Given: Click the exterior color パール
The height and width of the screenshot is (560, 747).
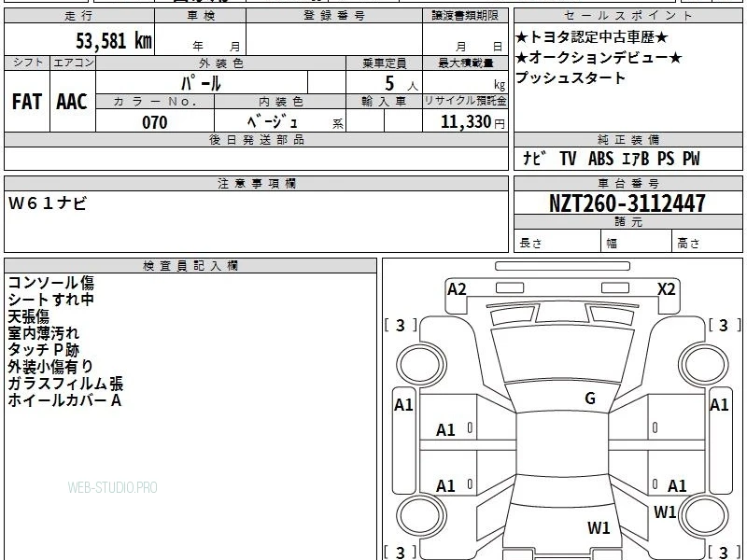Looking at the screenshot, I should pos(201,83).
